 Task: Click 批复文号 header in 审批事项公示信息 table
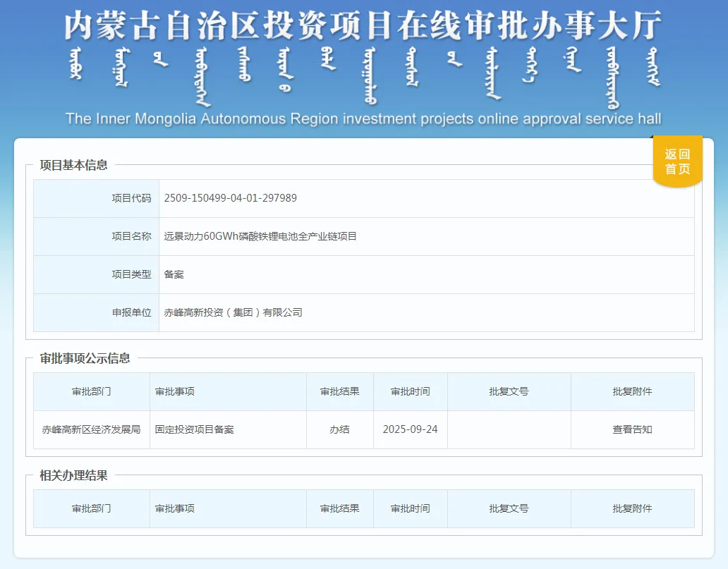pyautogui.click(x=509, y=392)
